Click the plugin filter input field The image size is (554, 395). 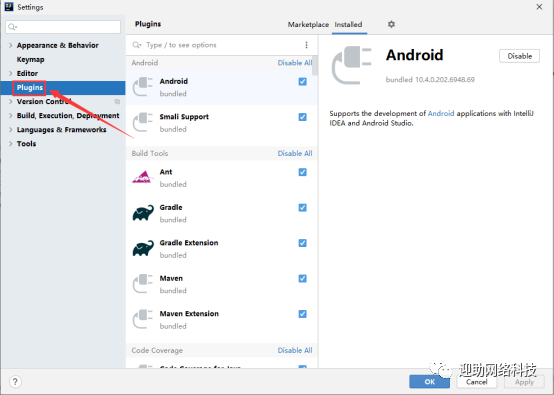tap(223, 45)
